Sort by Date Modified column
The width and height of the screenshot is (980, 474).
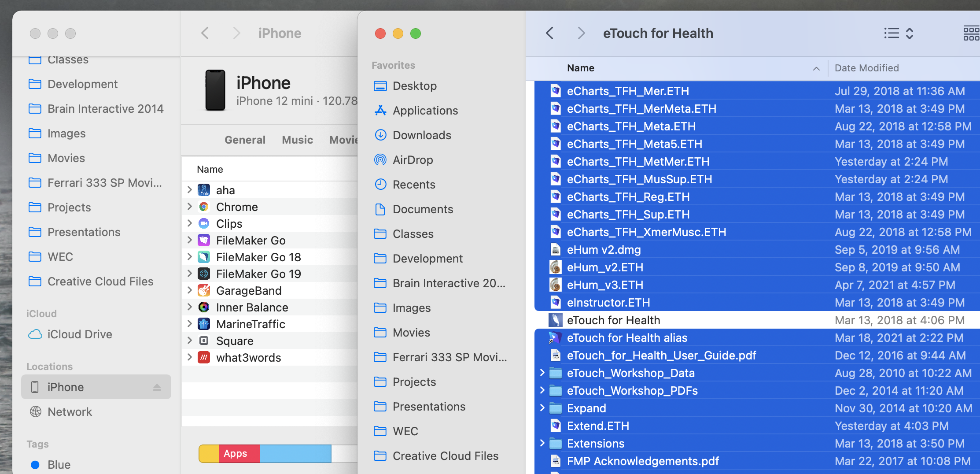[x=866, y=68]
